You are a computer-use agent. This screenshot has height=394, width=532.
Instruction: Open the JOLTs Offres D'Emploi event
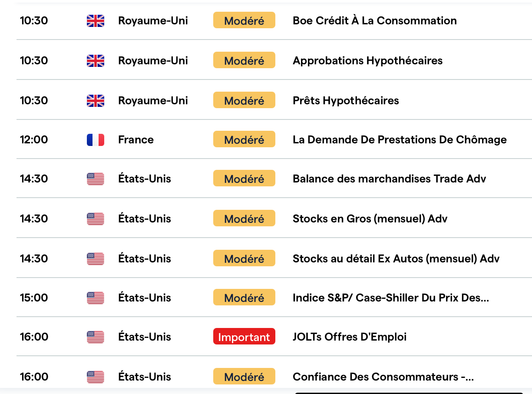point(350,337)
